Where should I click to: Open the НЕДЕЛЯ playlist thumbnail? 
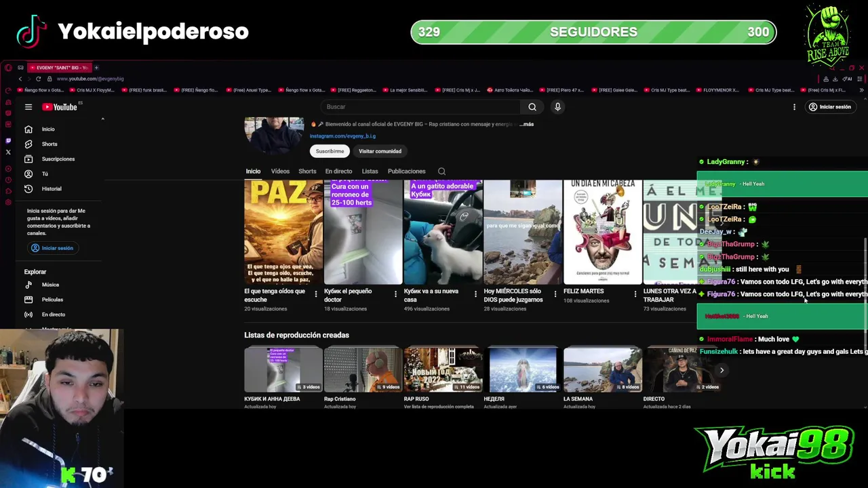(x=523, y=369)
